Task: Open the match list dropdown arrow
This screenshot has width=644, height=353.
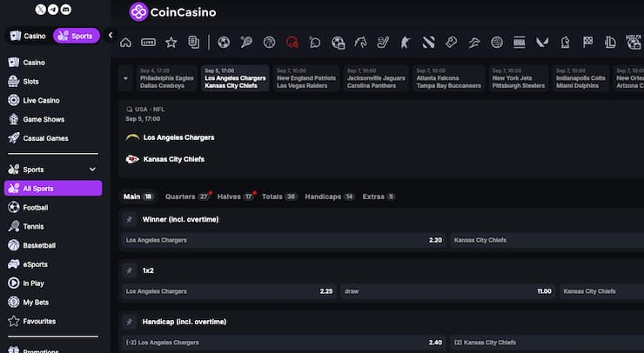Action: point(125,78)
